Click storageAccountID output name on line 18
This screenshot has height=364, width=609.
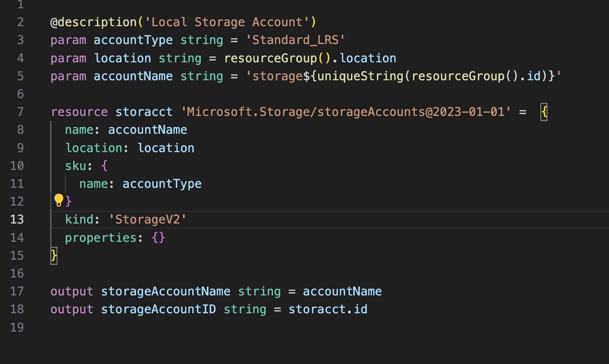[x=159, y=309]
